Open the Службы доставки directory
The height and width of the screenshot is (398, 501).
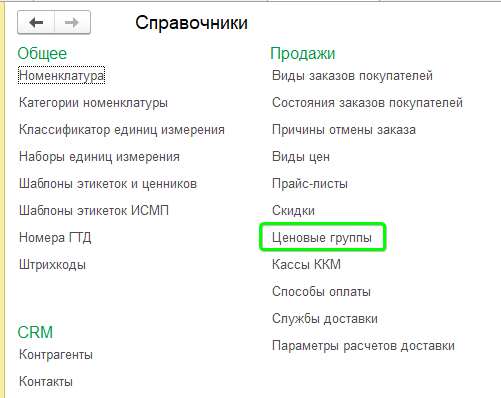point(325,319)
